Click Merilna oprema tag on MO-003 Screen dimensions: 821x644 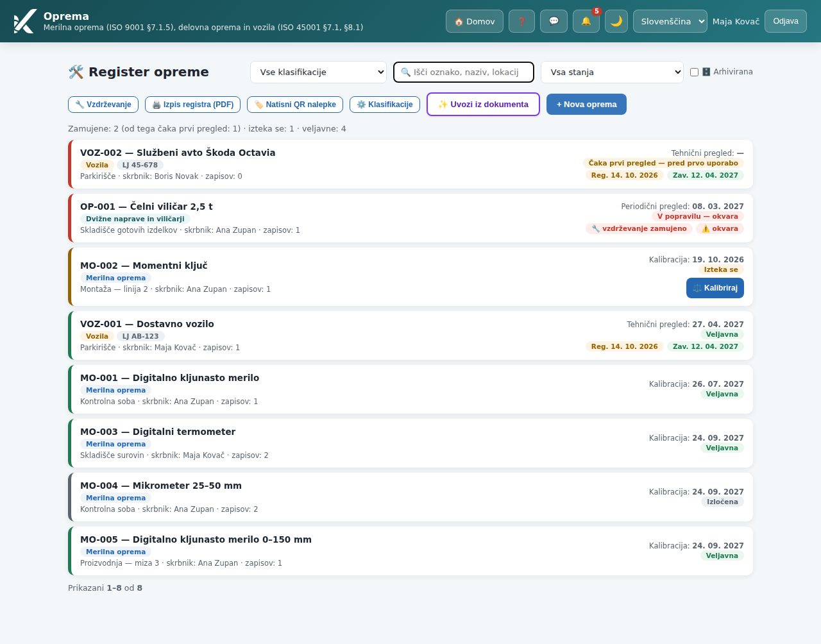pos(115,444)
